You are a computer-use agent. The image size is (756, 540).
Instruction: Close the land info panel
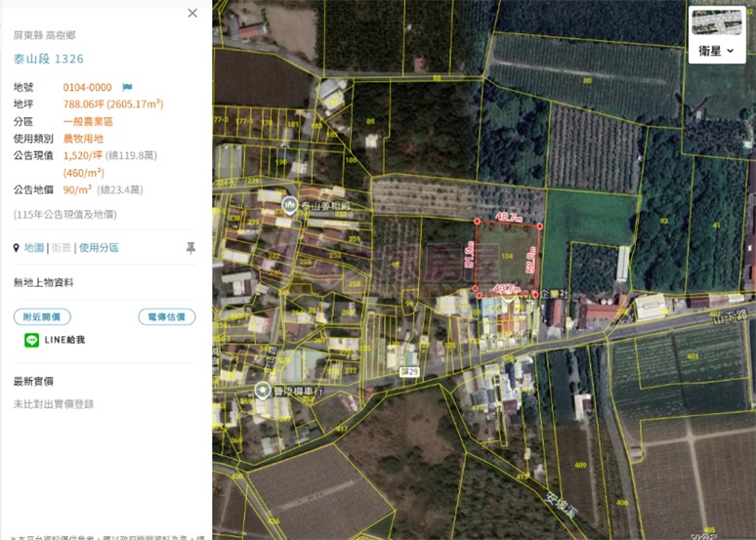pos(192,13)
